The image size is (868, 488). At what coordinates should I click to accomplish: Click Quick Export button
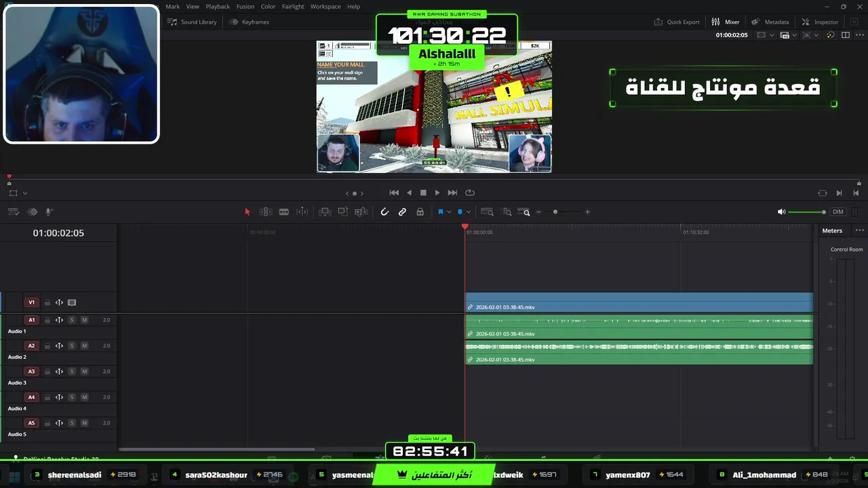(676, 22)
